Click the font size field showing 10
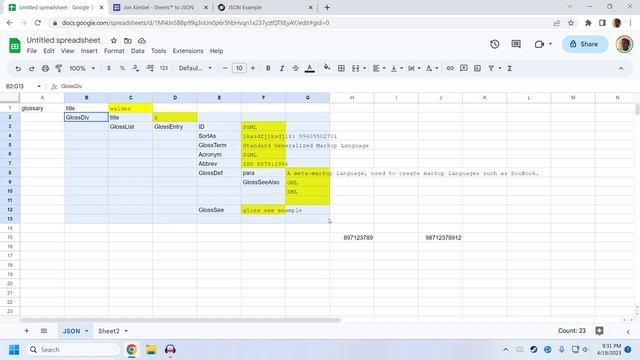Screen dimensions: 640x360 pos(239,69)
